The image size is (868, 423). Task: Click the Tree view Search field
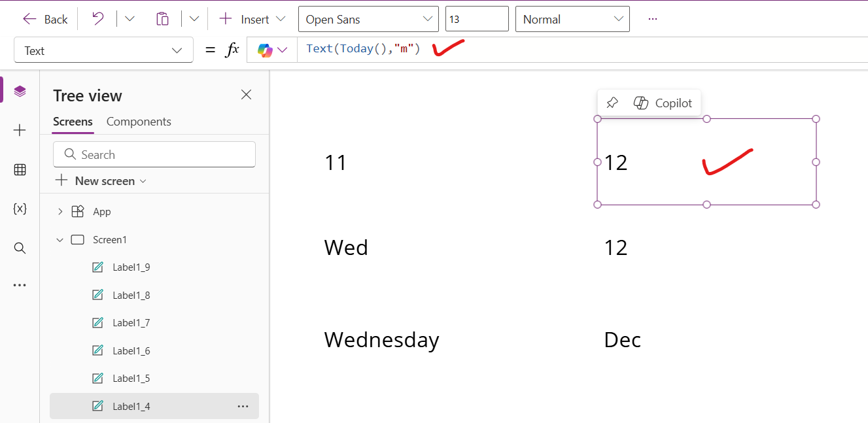pos(154,154)
